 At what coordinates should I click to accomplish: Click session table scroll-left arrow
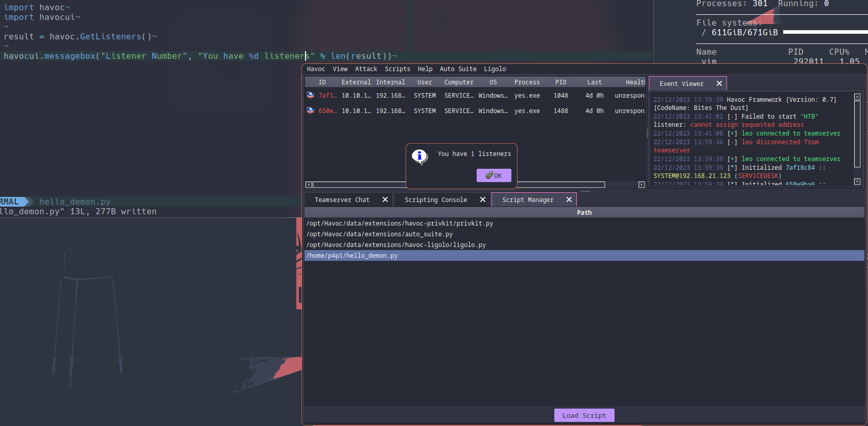pos(309,185)
